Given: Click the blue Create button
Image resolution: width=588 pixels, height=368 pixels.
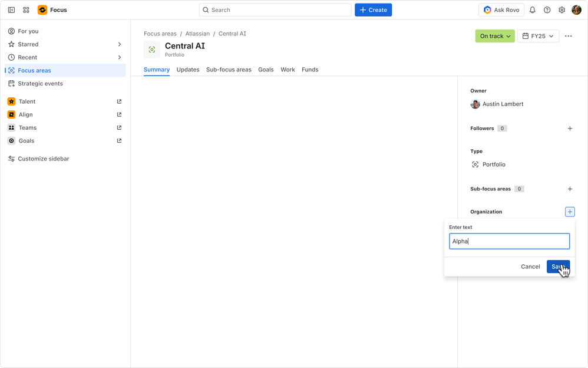Looking at the screenshot, I should (x=373, y=10).
